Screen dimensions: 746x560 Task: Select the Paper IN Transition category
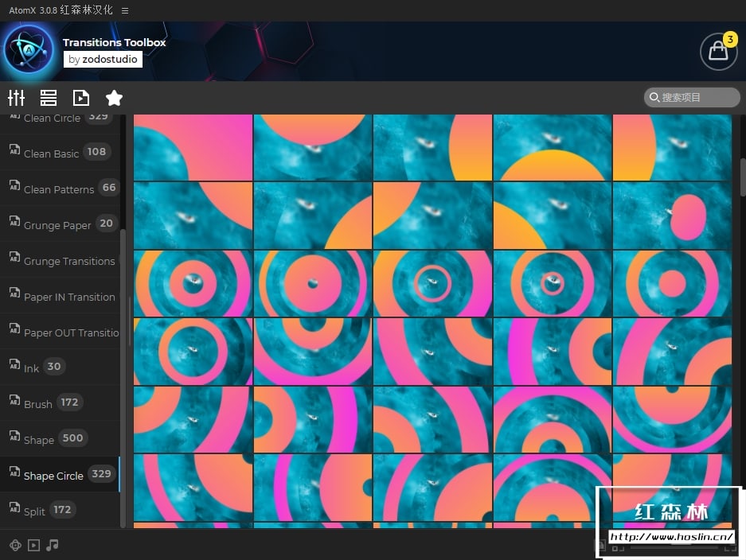[60, 295]
